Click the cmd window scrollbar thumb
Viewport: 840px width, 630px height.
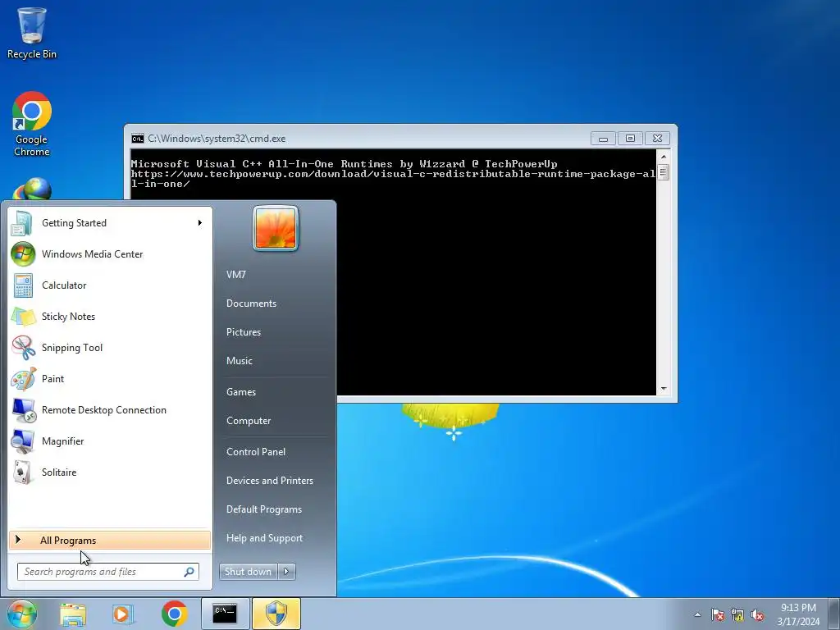pyautogui.click(x=663, y=172)
